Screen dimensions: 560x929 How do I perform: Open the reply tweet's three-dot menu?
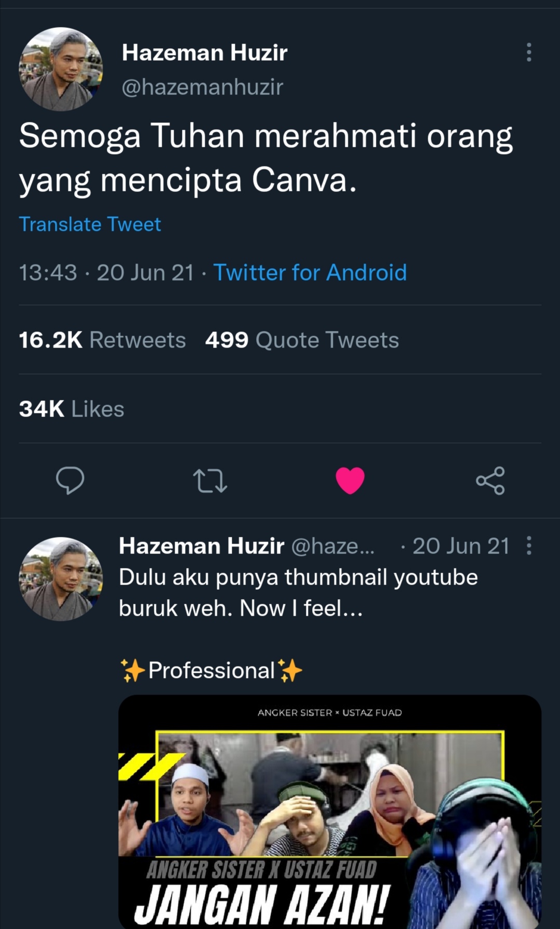click(x=529, y=546)
